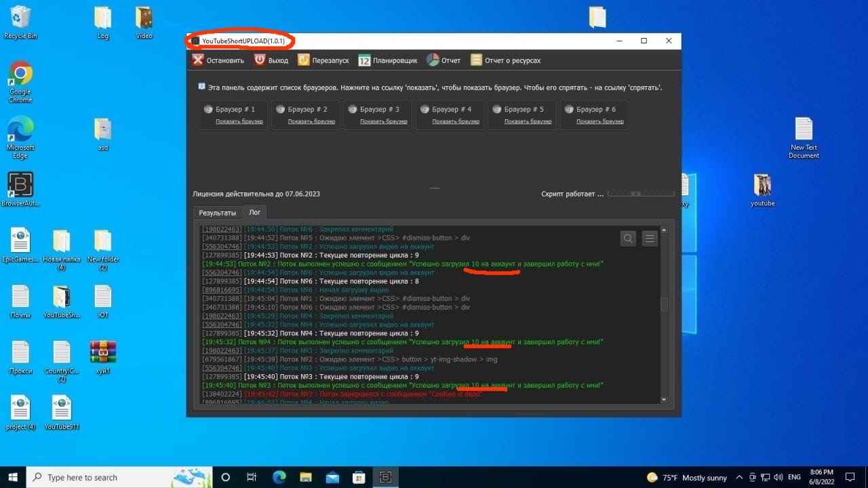868x488 pixels.
Task: Click the log panel vertical scrollbar
Action: pyautogui.click(x=664, y=305)
